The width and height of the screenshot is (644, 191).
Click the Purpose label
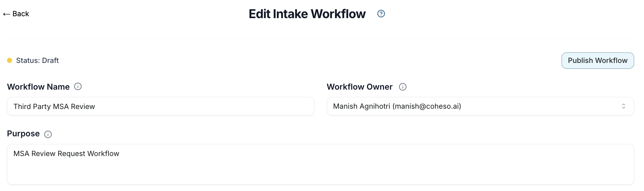(23, 133)
